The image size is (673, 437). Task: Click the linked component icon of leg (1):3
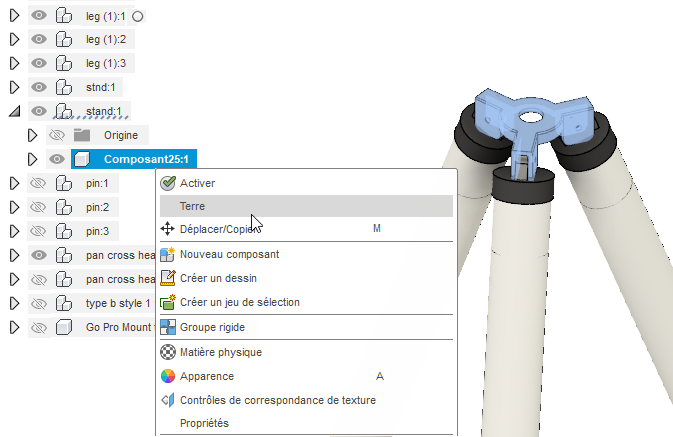64,64
